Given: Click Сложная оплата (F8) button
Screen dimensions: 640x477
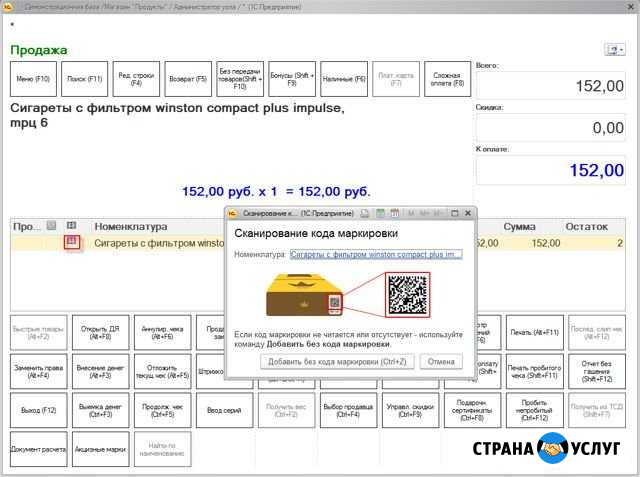Looking at the screenshot, I should [448, 79].
